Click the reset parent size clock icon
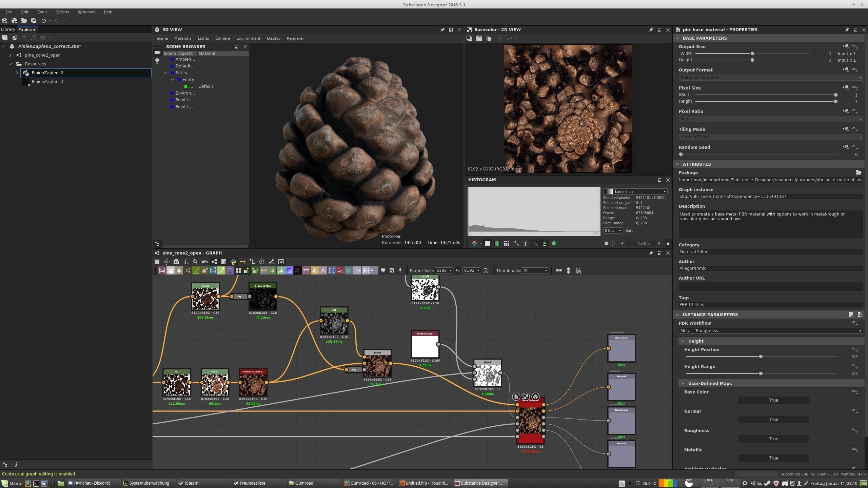 [x=486, y=270]
